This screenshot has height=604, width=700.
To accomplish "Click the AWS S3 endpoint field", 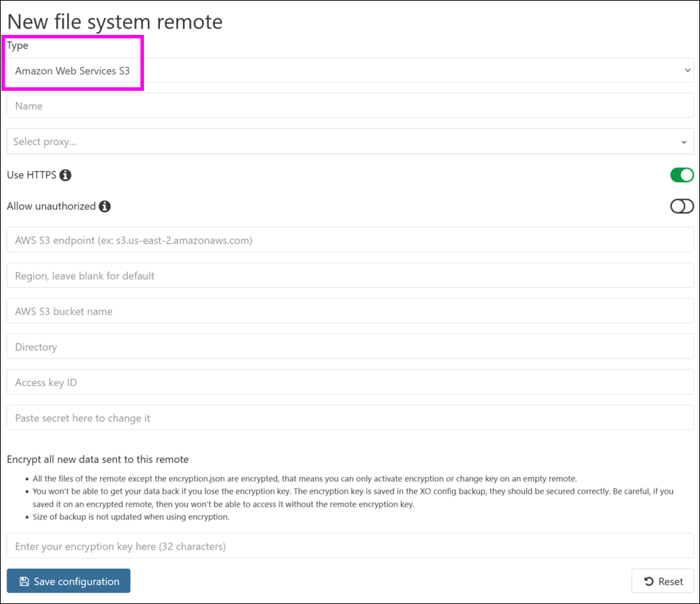I will click(x=350, y=240).
